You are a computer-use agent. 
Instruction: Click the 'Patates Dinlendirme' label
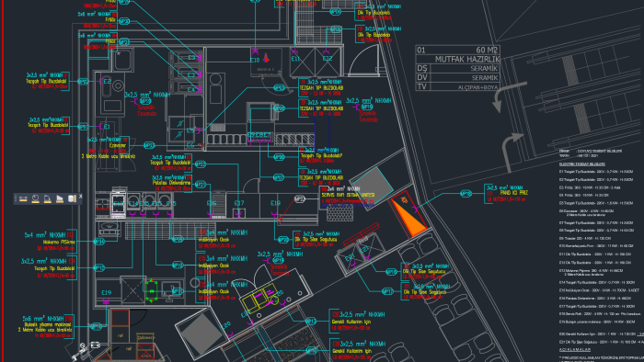coord(172,183)
